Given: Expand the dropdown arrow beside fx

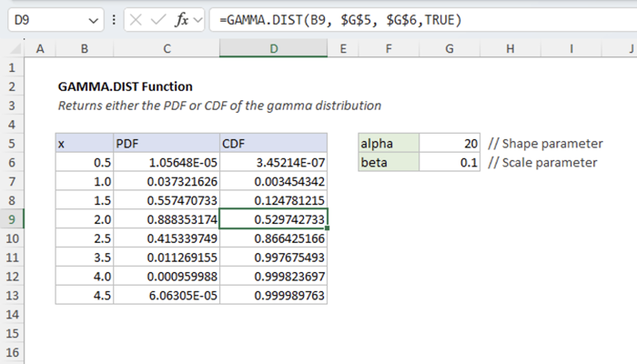Looking at the screenshot, I should point(197,20).
